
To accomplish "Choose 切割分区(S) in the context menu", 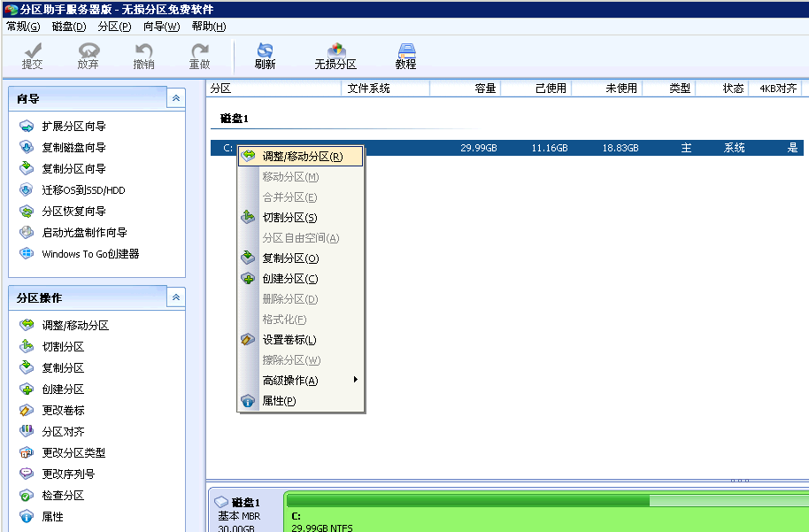I will tap(301, 217).
